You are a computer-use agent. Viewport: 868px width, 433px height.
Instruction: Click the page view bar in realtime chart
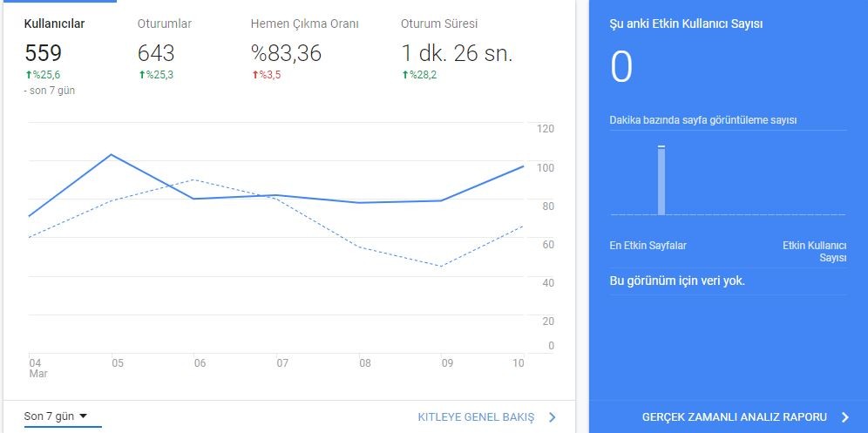point(661,180)
